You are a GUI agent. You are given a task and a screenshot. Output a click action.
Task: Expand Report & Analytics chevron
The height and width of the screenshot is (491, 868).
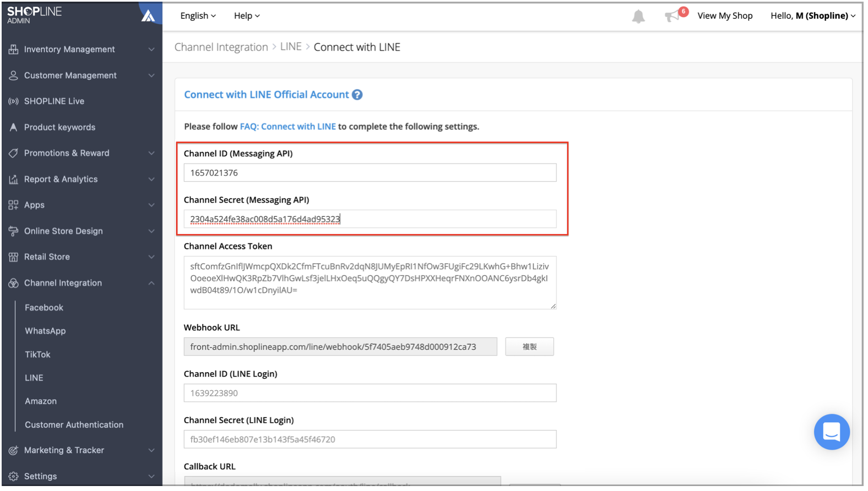tap(151, 179)
